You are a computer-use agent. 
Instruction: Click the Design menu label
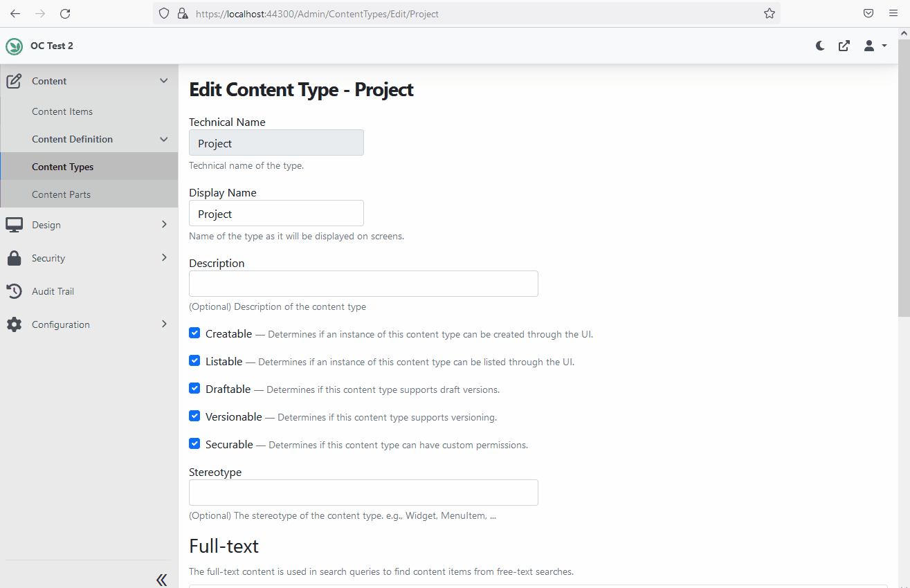tap(46, 225)
